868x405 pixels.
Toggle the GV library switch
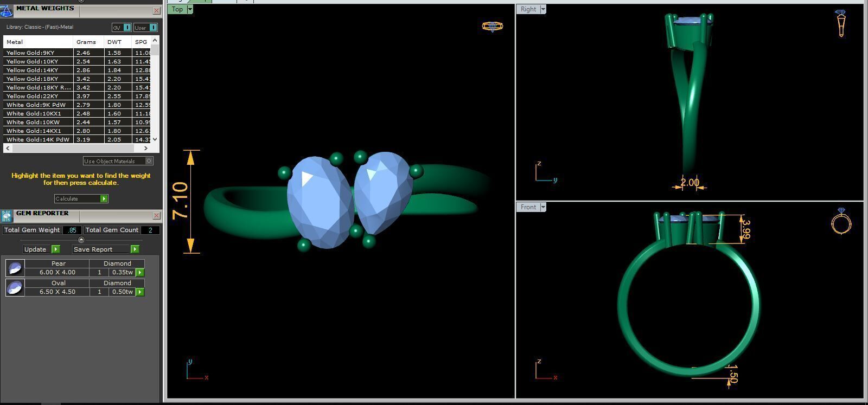point(122,27)
